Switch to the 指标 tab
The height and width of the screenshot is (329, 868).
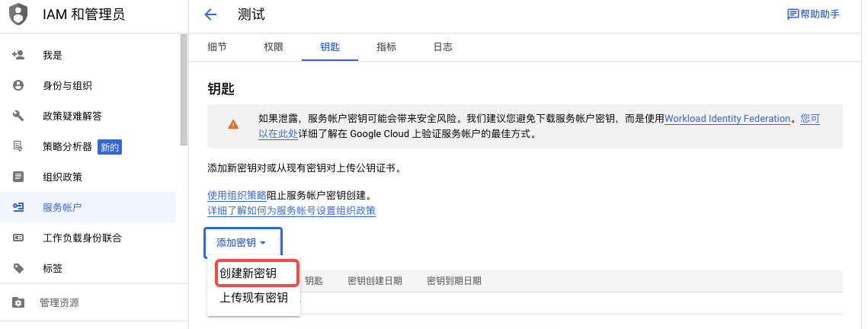(x=386, y=46)
